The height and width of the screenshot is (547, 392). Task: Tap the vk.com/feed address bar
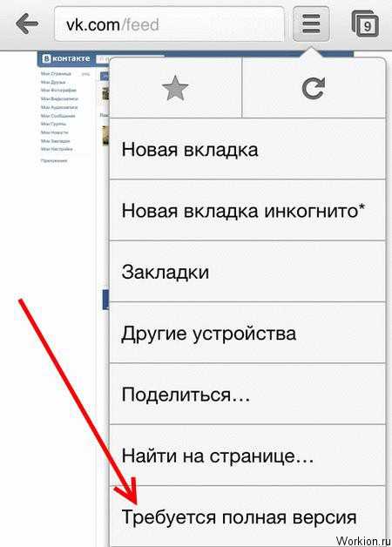click(169, 24)
